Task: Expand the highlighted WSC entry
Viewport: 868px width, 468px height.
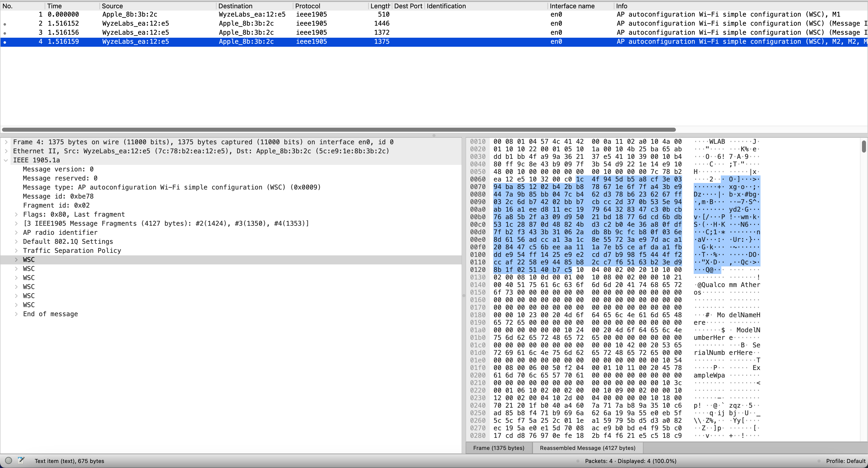Action: [x=16, y=260]
